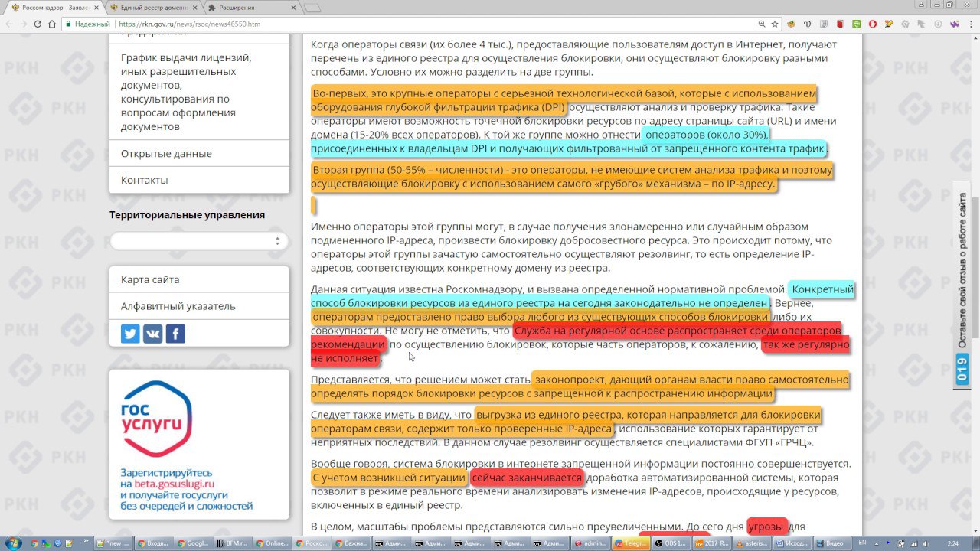The width and height of the screenshot is (980, 551).
Task: Click the network signal icon in the tray
Action: click(912, 543)
